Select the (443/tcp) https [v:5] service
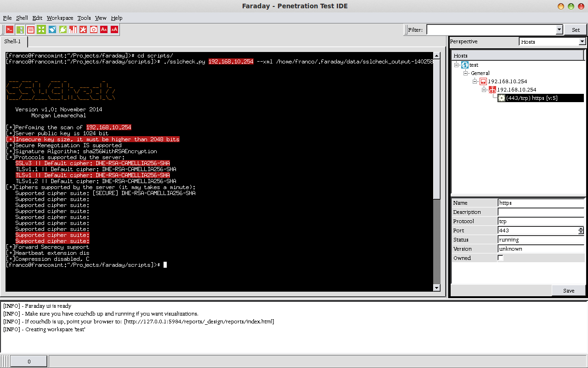This screenshot has height=368, width=588. (x=532, y=98)
